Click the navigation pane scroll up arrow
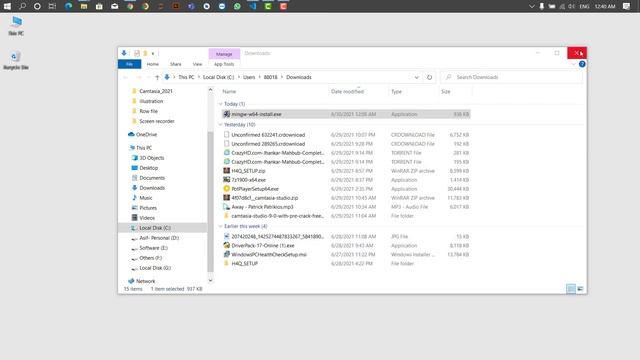The height and width of the screenshot is (360, 640). [x=210, y=90]
